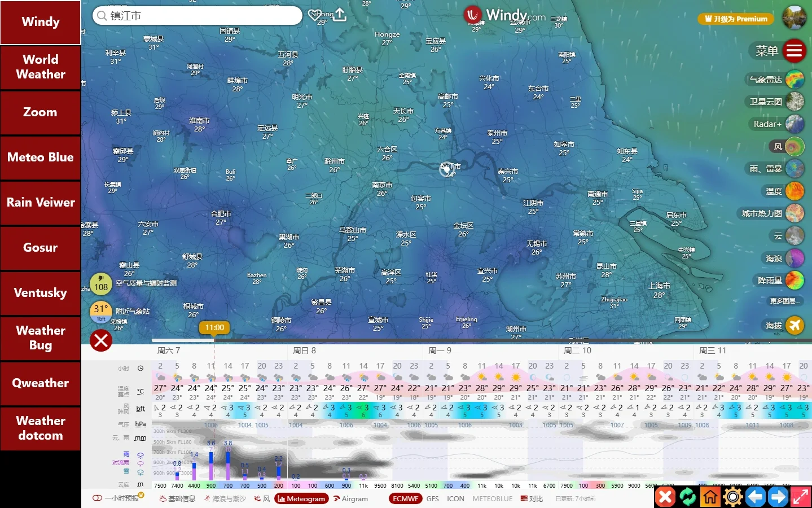Go forward with blue right arrow
Viewport: 812px width, 508px height.
778,497
